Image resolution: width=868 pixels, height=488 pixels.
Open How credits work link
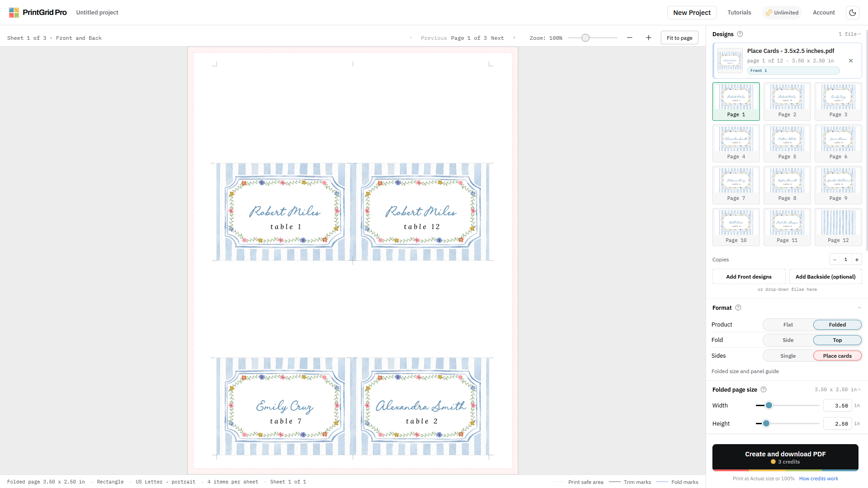pos(818,479)
